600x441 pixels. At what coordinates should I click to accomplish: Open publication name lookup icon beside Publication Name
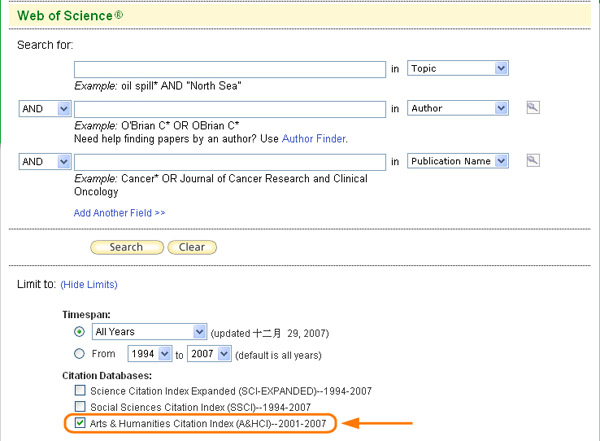(x=533, y=160)
